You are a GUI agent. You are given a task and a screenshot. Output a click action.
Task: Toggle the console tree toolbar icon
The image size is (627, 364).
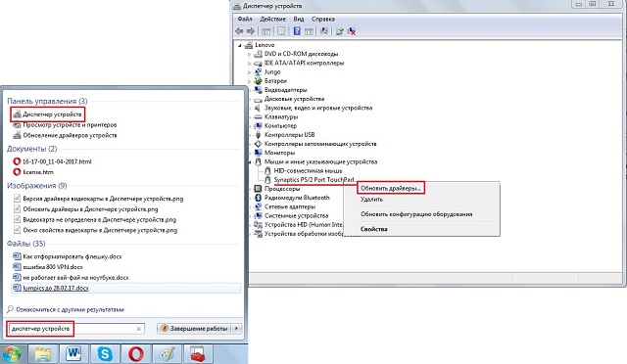(x=265, y=31)
